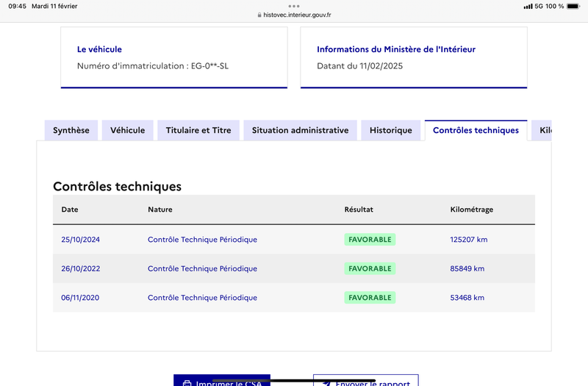Open the Titulaire et Titre tab
This screenshot has width=588, height=386.
(x=198, y=130)
